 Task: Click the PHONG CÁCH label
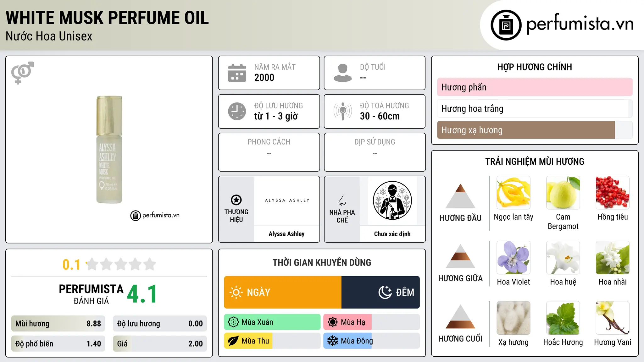(x=269, y=142)
